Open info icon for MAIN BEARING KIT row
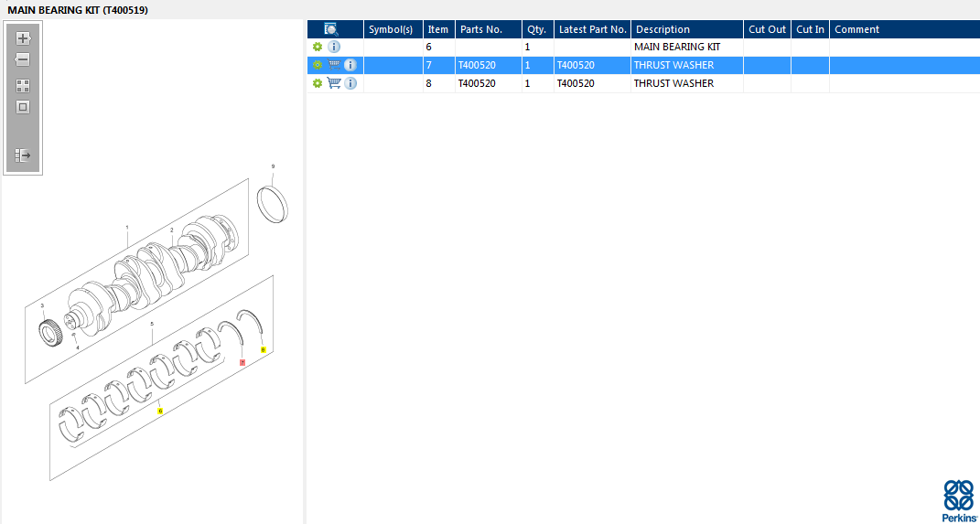 [x=334, y=47]
